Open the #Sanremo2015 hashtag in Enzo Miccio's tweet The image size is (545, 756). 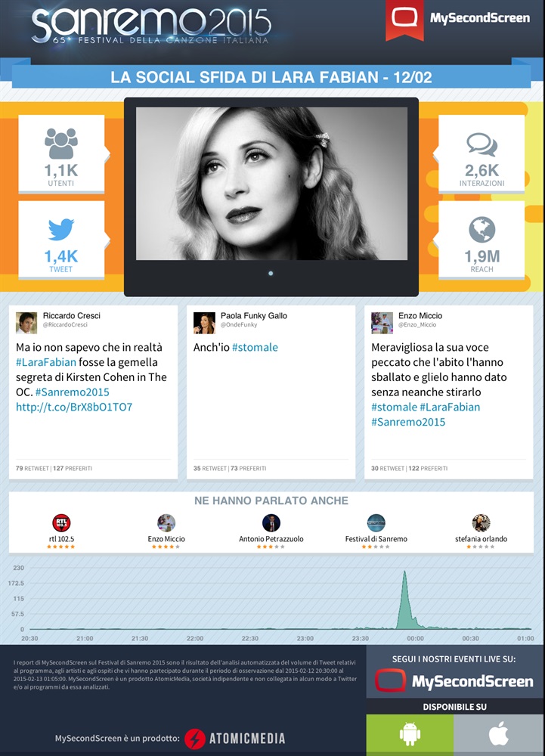[x=408, y=422]
